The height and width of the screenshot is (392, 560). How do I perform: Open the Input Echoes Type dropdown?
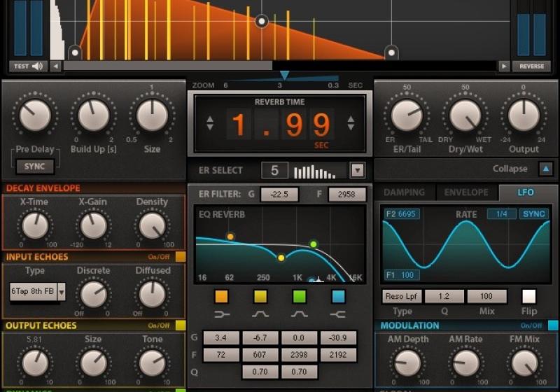61,291
